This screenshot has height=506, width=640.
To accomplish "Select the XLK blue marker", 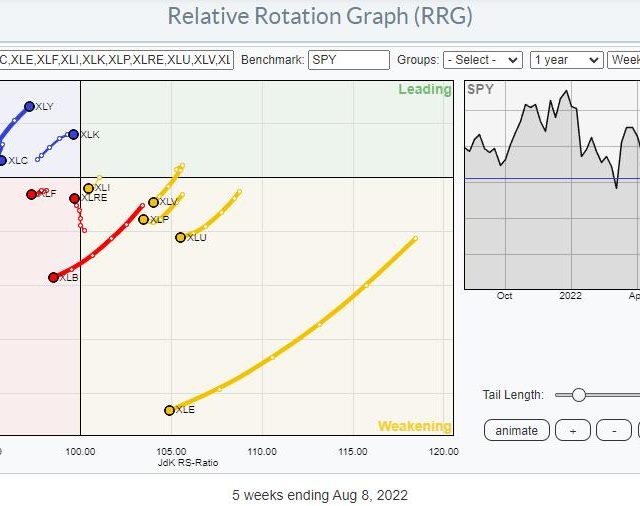I will 73,134.
